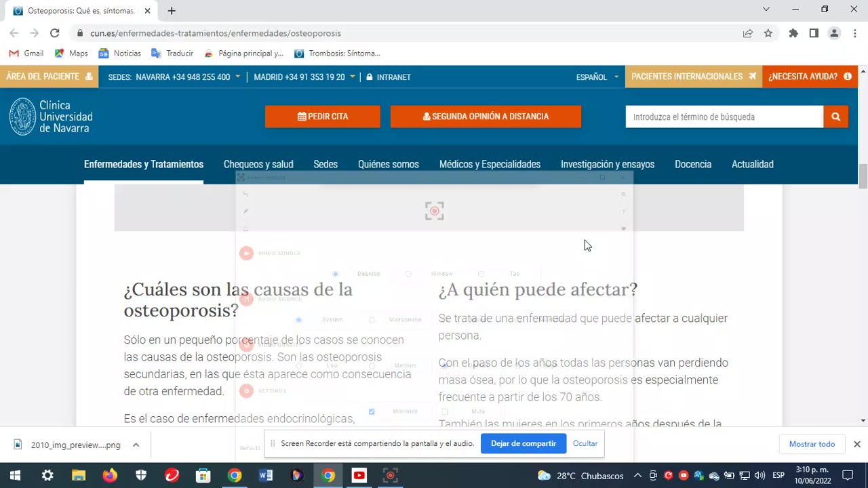Screen dimensions: 868x488
Task: Toggle the Chrome side panel icon
Action: click(x=814, y=33)
